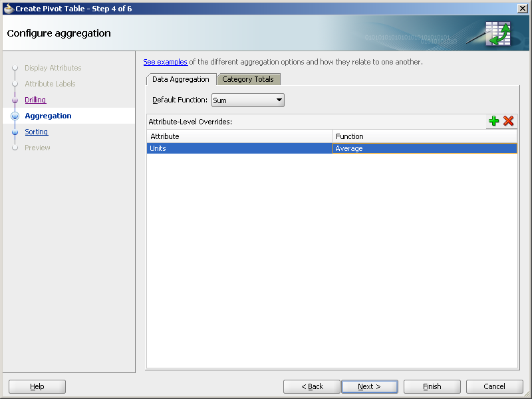532x399 pixels.
Task: Add a new attribute-level override
Action: 494,121
